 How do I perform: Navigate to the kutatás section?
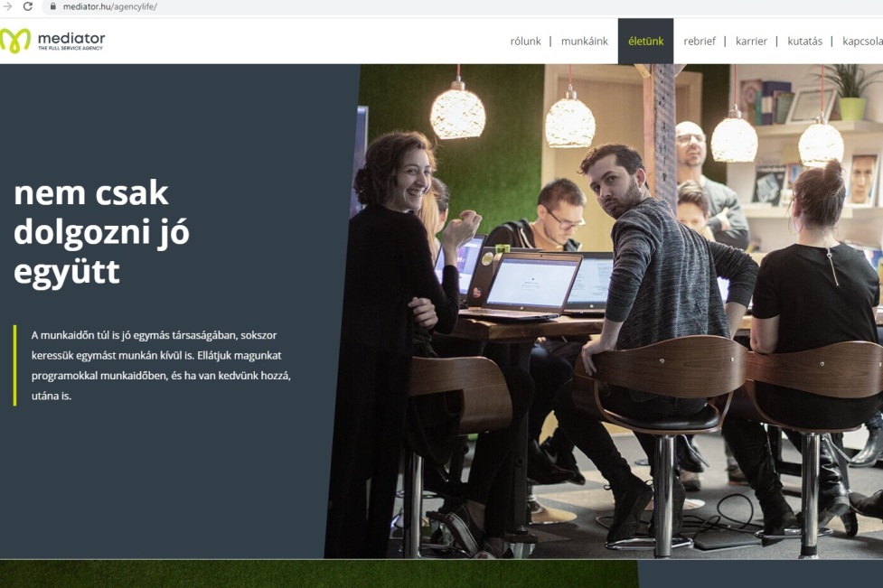[x=804, y=41]
